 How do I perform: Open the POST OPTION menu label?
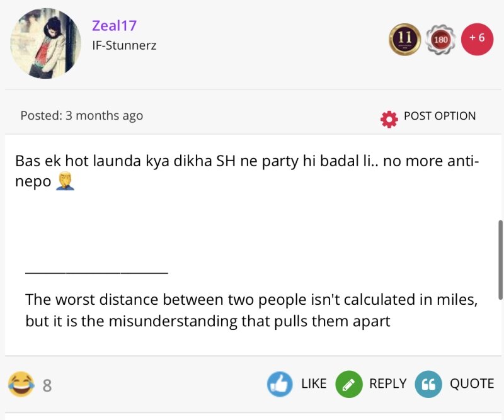[439, 116]
